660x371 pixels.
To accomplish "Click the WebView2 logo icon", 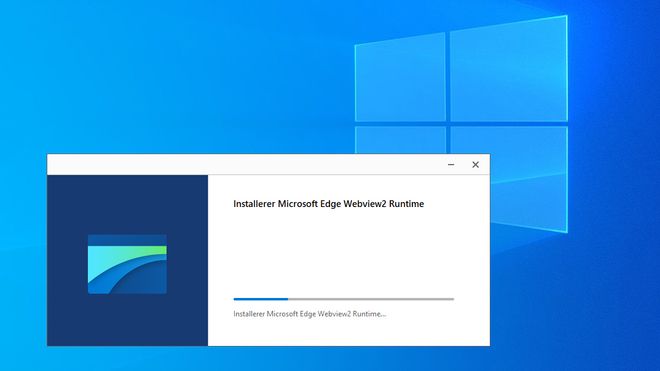I will 127,264.
